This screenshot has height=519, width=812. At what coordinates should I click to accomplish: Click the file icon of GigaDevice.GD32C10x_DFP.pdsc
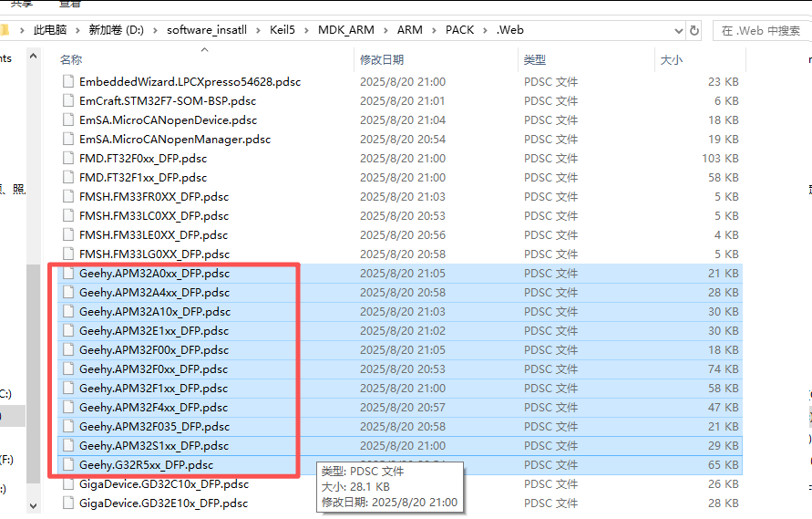[67, 484]
